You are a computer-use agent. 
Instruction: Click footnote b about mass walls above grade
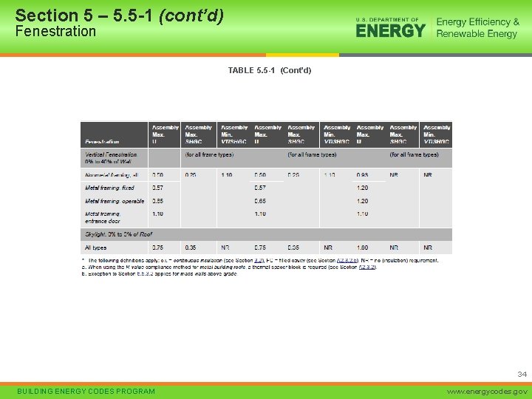pyautogui.click(x=160, y=274)
